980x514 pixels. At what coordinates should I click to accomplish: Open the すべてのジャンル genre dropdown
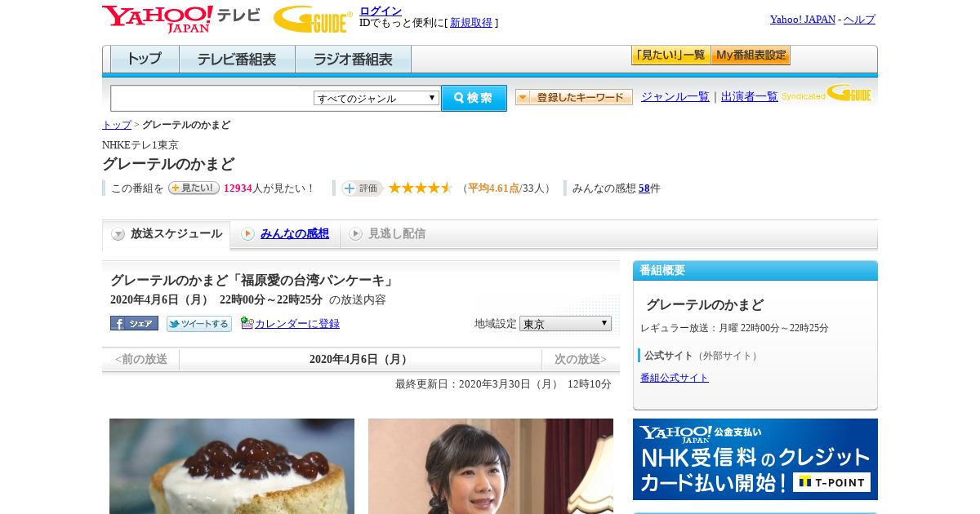(x=376, y=98)
